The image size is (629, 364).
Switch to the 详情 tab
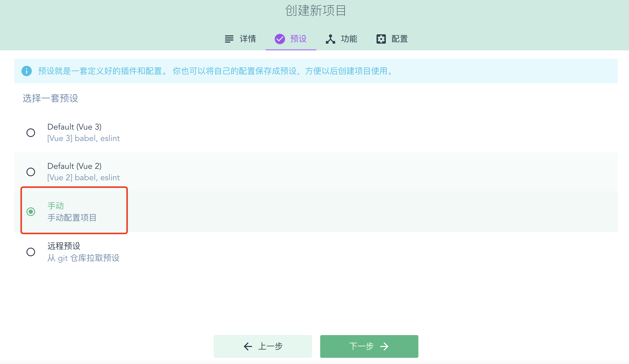point(248,39)
